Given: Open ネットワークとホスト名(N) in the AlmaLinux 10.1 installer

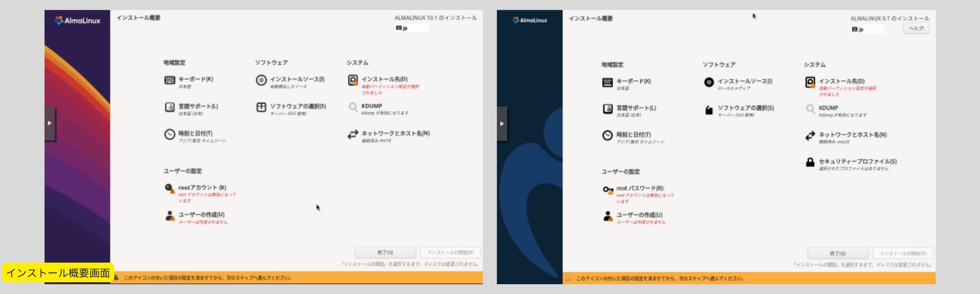Looking at the screenshot, I should tap(389, 136).
